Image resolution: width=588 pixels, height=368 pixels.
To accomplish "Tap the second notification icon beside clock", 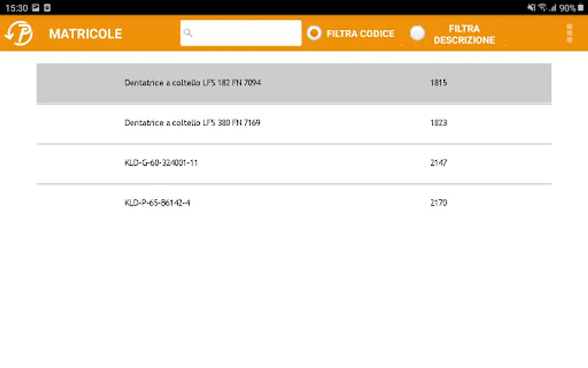I will [47, 7].
